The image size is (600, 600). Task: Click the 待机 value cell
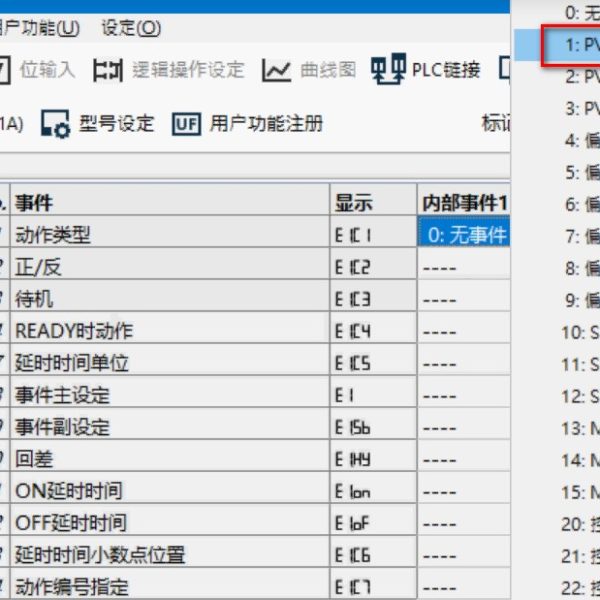click(x=464, y=299)
